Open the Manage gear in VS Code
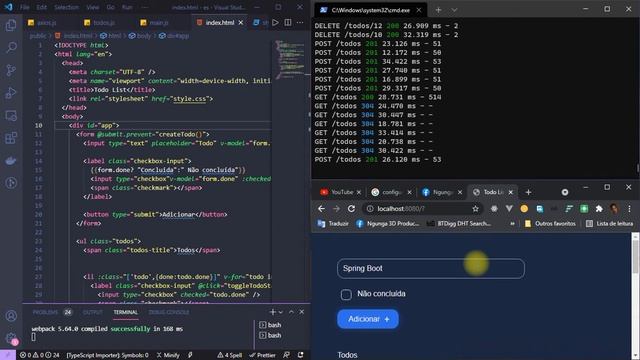 click(x=11, y=338)
